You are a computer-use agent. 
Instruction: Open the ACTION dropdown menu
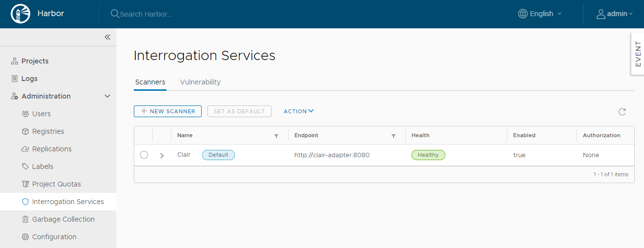click(x=298, y=111)
